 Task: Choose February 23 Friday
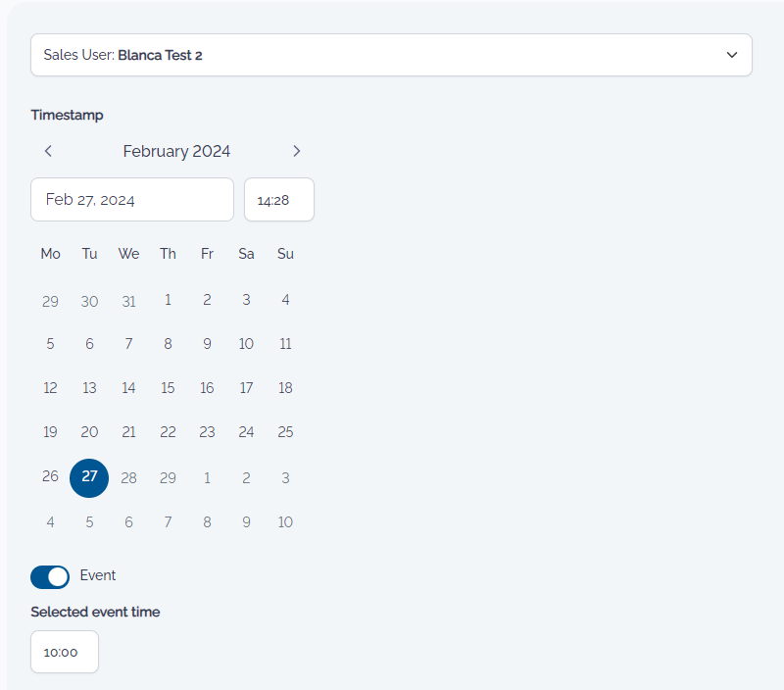(207, 432)
